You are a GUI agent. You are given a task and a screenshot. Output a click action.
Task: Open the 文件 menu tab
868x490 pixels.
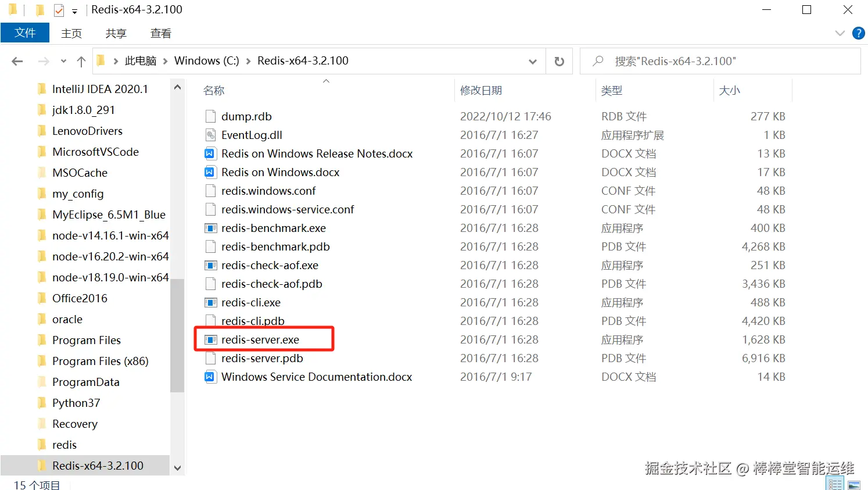25,33
